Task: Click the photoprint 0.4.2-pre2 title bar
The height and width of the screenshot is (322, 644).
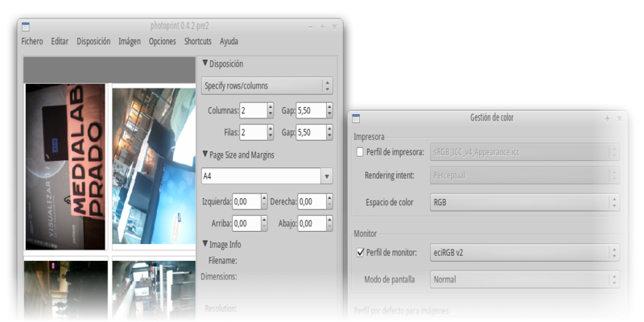Action: tap(180, 27)
